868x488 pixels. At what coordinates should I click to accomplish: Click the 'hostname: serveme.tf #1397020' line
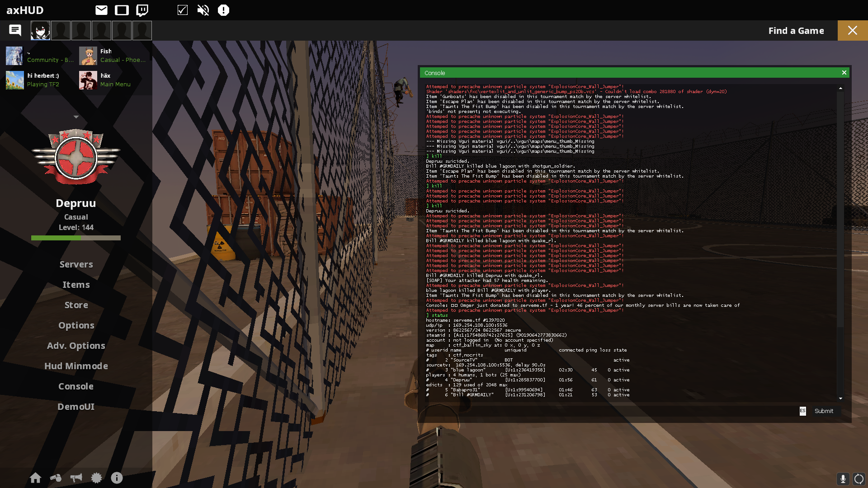click(465, 320)
